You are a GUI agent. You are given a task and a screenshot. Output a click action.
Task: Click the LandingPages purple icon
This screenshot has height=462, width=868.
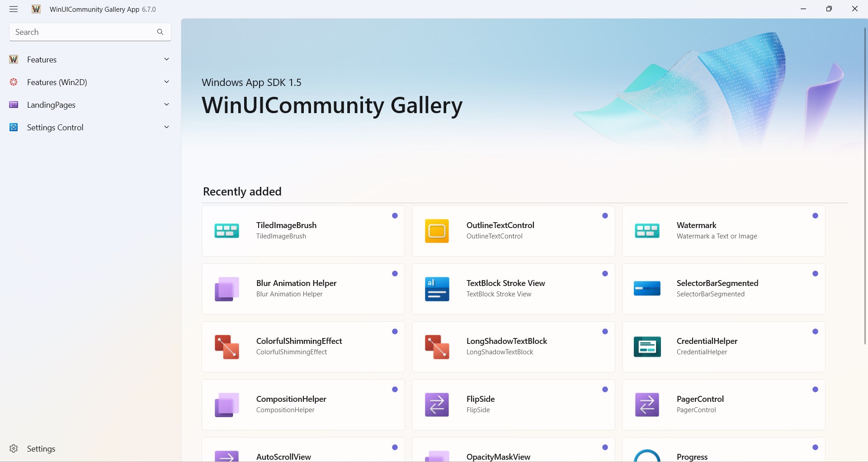point(14,105)
